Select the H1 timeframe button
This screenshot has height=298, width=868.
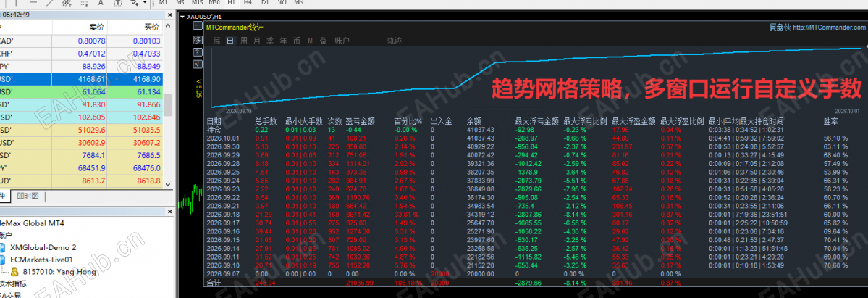coord(231,3)
